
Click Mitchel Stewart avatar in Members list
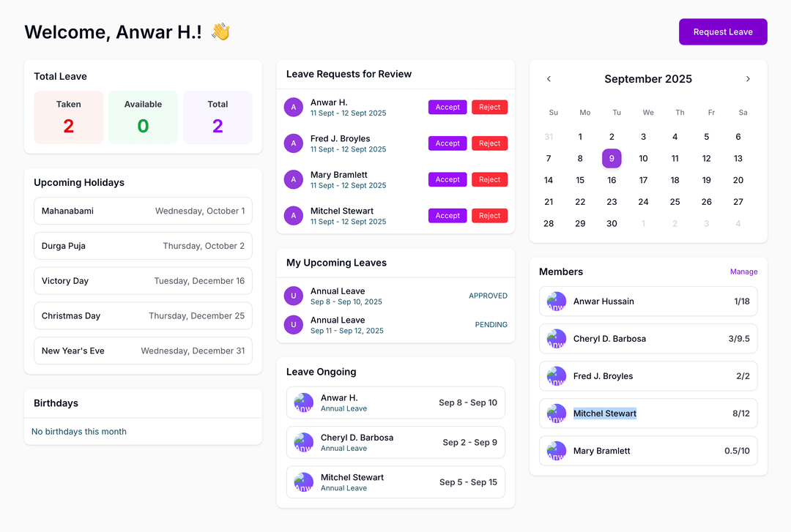557,413
